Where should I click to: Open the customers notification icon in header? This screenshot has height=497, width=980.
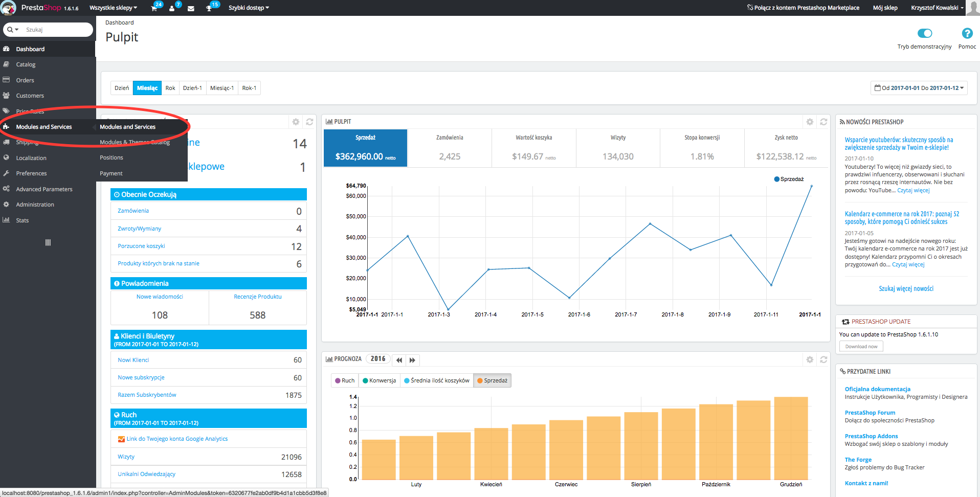tap(172, 8)
